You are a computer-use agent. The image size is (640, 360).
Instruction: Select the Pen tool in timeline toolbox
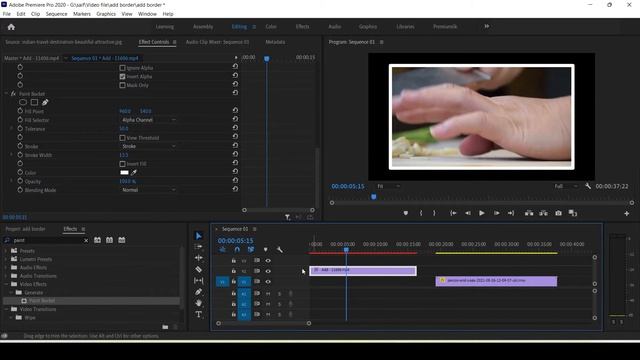click(x=199, y=292)
